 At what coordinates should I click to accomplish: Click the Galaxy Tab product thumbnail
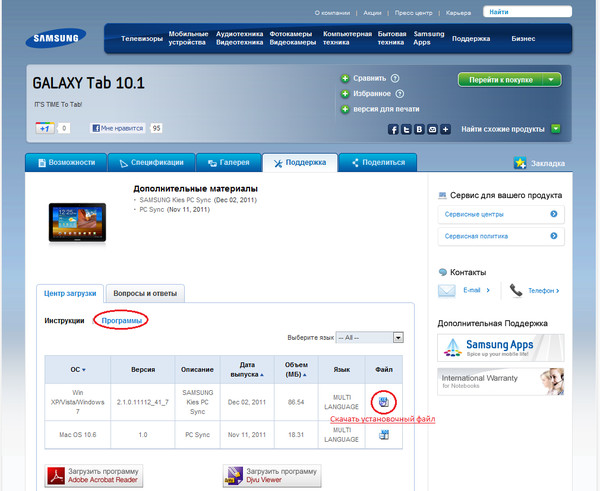pyautogui.click(x=77, y=222)
